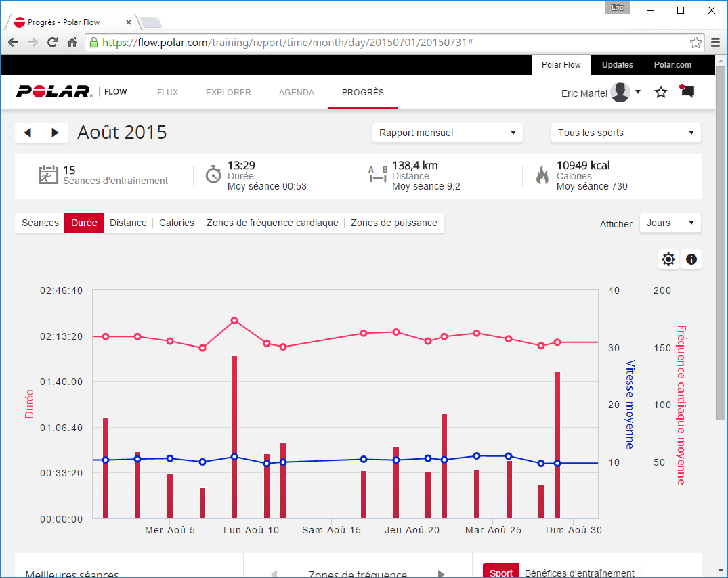Open the AGENDA navigation item

tap(297, 93)
